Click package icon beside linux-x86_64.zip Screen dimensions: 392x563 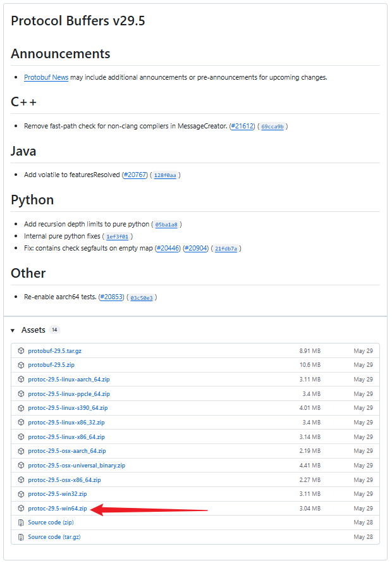(x=21, y=437)
